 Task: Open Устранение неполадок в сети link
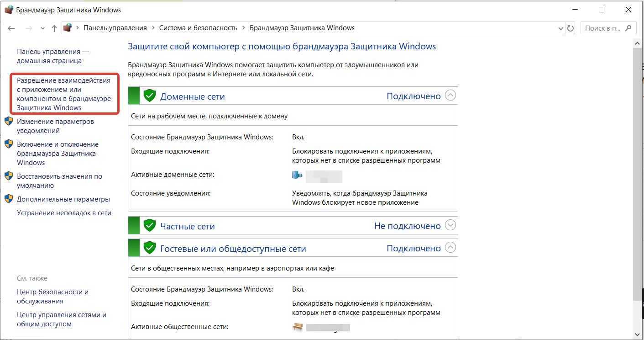click(x=64, y=213)
